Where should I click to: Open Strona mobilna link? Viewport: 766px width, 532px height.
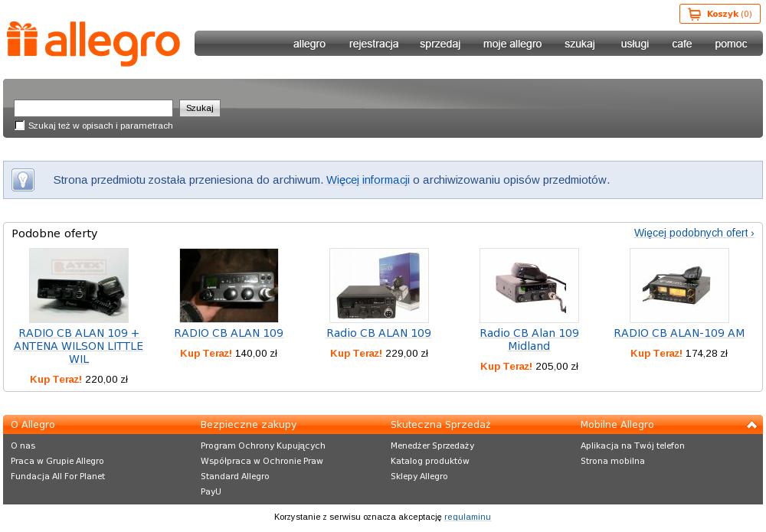pos(613,462)
